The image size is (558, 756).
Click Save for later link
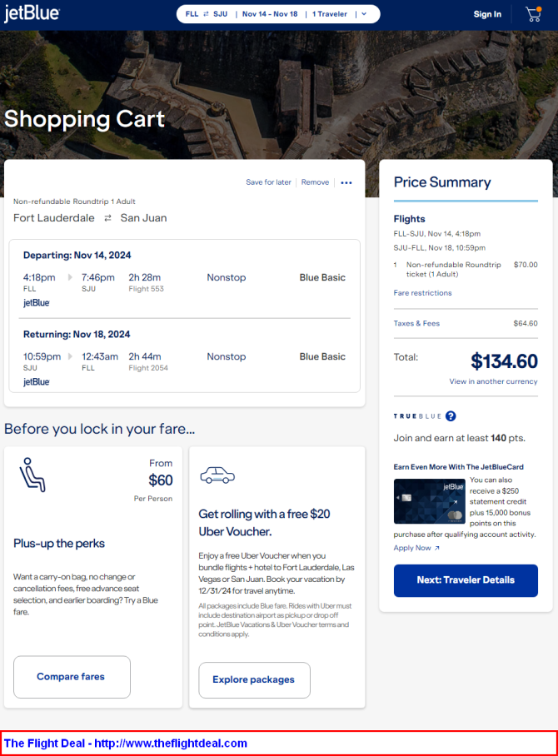268,182
